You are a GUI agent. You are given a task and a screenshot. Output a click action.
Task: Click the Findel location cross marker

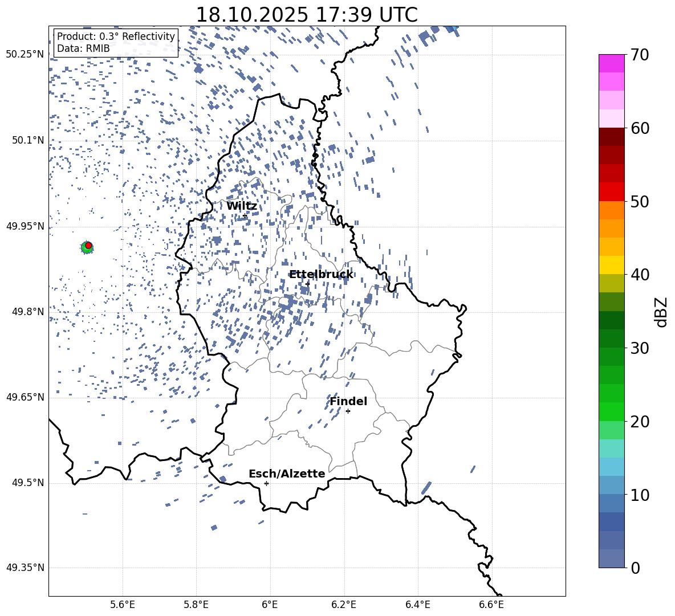click(348, 411)
